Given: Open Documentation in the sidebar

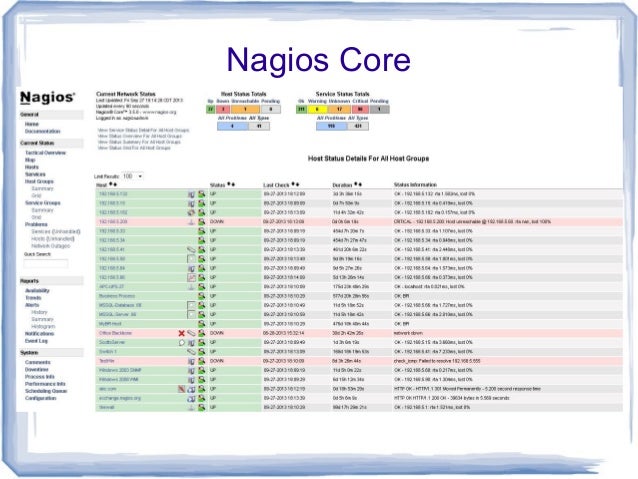Looking at the screenshot, I should 43,131.
